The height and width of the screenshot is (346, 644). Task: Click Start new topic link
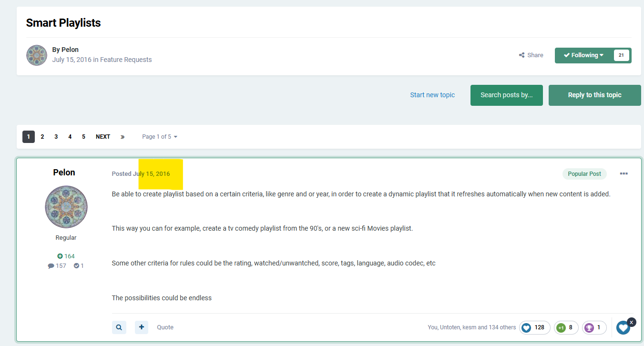coord(432,95)
